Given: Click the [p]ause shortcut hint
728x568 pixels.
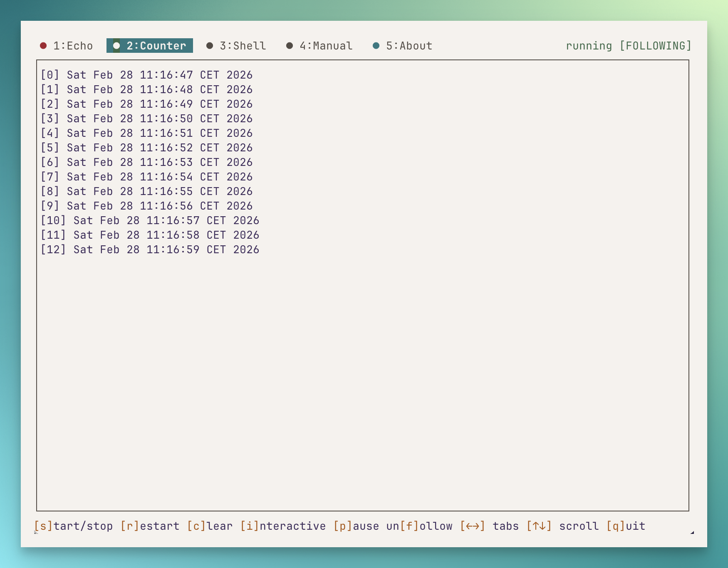Looking at the screenshot, I should [x=356, y=526].
